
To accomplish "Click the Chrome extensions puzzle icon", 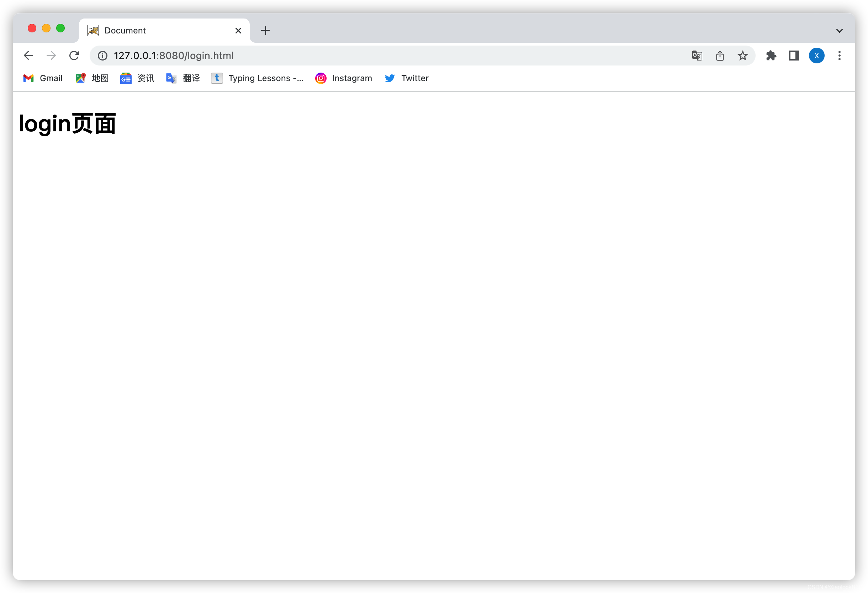I will click(x=770, y=56).
